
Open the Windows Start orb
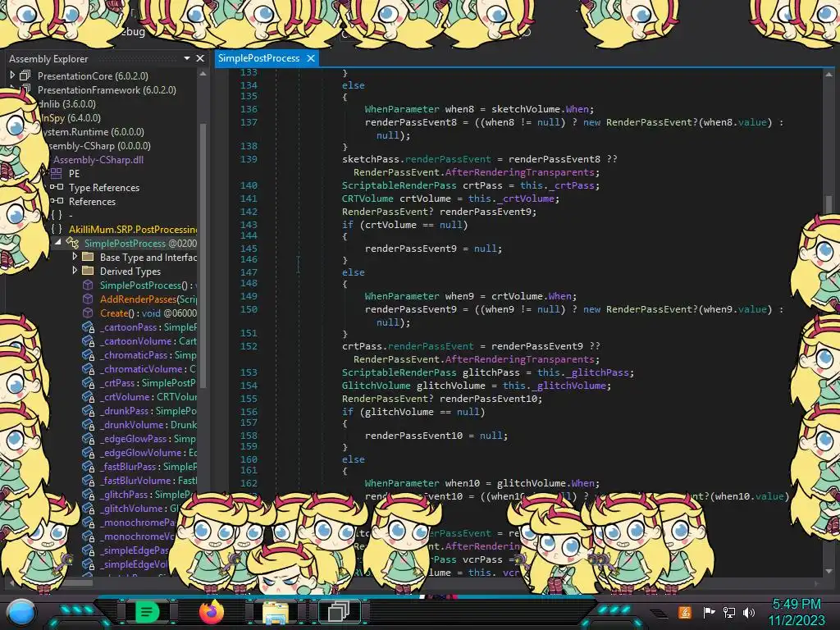pyautogui.click(x=21, y=612)
